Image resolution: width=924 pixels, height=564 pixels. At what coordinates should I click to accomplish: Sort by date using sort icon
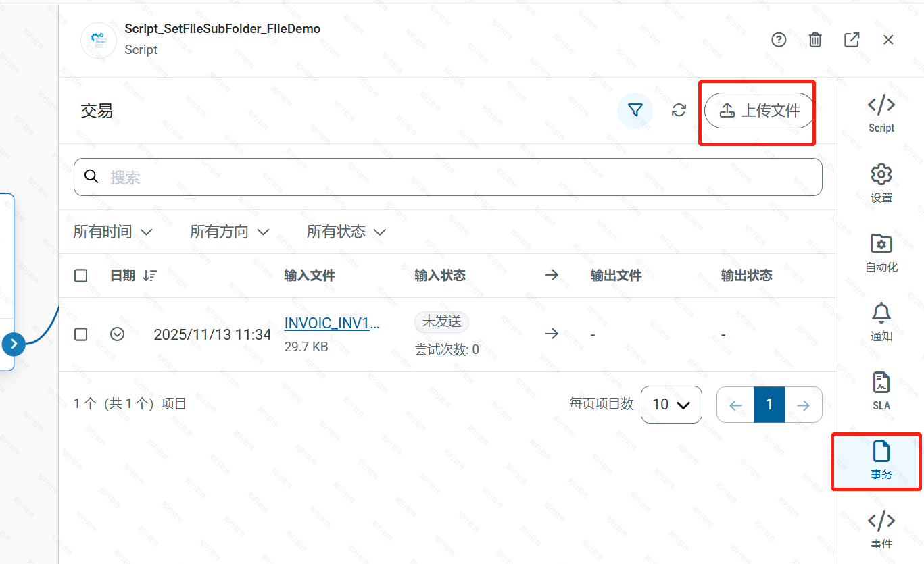(150, 276)
